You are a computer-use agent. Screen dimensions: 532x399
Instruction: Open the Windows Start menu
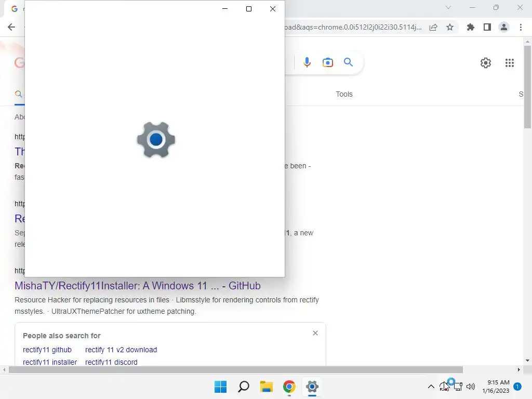(220, 387)
